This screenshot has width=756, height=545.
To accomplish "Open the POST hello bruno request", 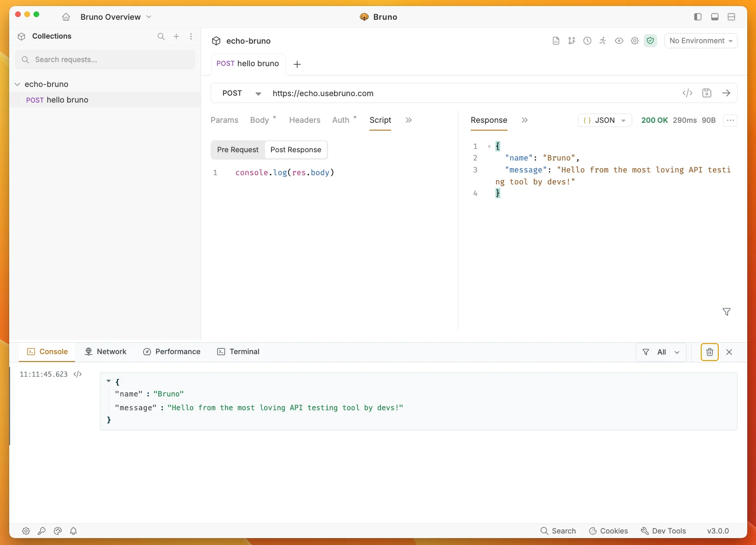I will click(x=105, y=100).
